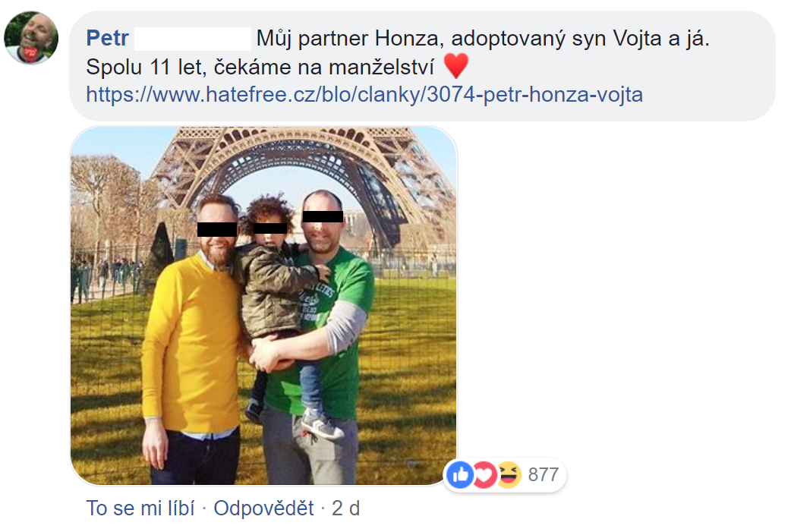Open the 2 d timestamp permalink
791x532 pixels.
point(345,508)
